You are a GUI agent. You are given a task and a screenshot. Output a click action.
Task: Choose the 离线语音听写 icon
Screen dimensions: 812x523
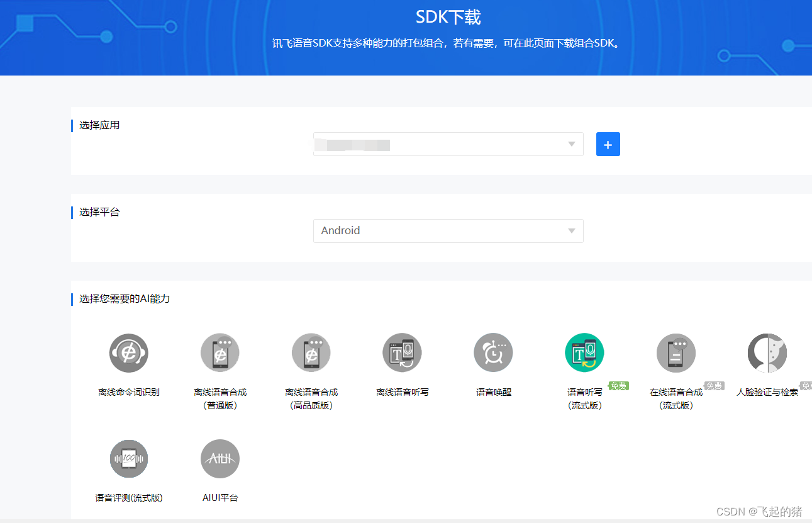[403, 353]
